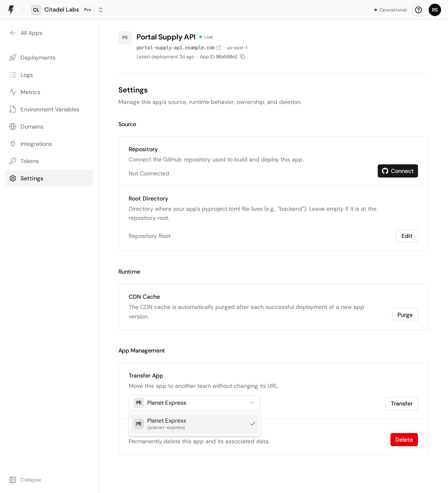The width and height of the screenshot is (448, 493).
Task: Click the back arrow icon beside All Apps
Action: point(13,33)
